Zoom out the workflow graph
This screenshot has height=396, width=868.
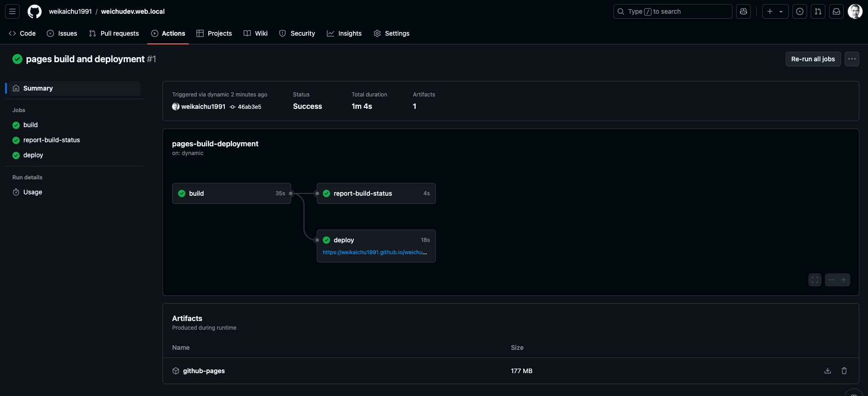(831, 280)
